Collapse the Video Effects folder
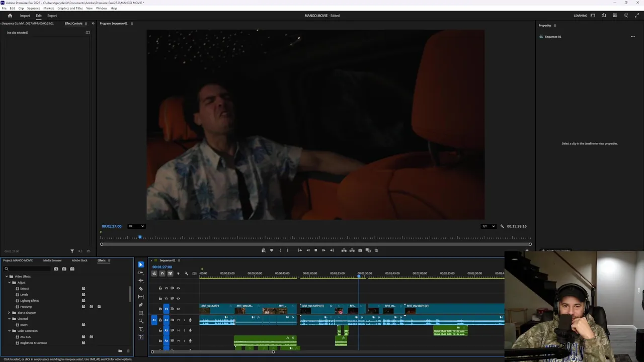Image resolution: width=644 pixels, height=362 pixels. (x=7, y=277)
